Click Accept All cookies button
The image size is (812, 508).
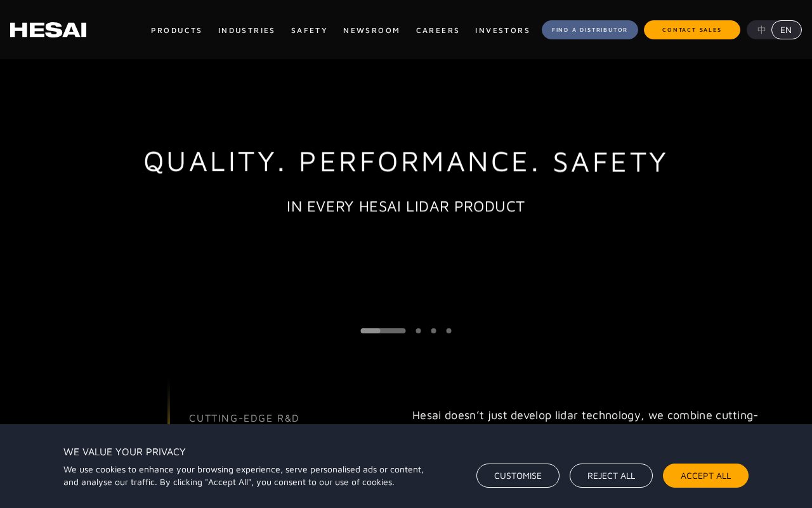pyautogui.click(x=705, y=476)
